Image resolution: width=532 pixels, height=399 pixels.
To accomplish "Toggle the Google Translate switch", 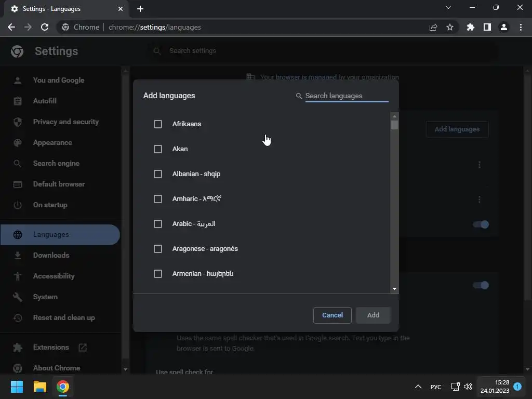I will click(481, 224).
